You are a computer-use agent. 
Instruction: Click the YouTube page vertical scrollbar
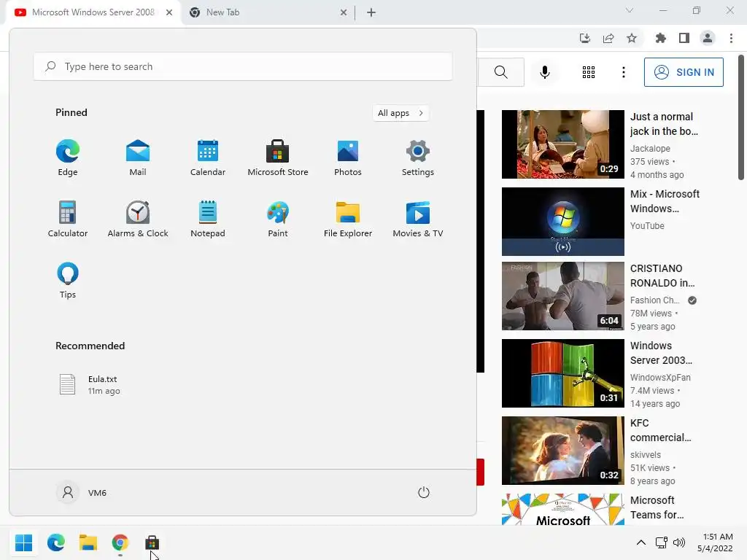pyautogui.click(x=741, y=117)
